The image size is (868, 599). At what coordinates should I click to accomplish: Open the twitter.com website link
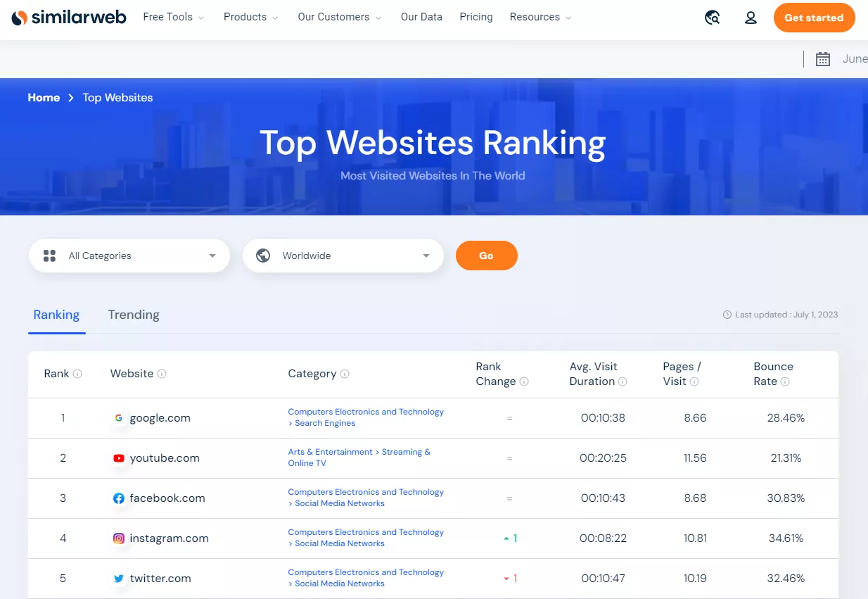coord(160,579)
